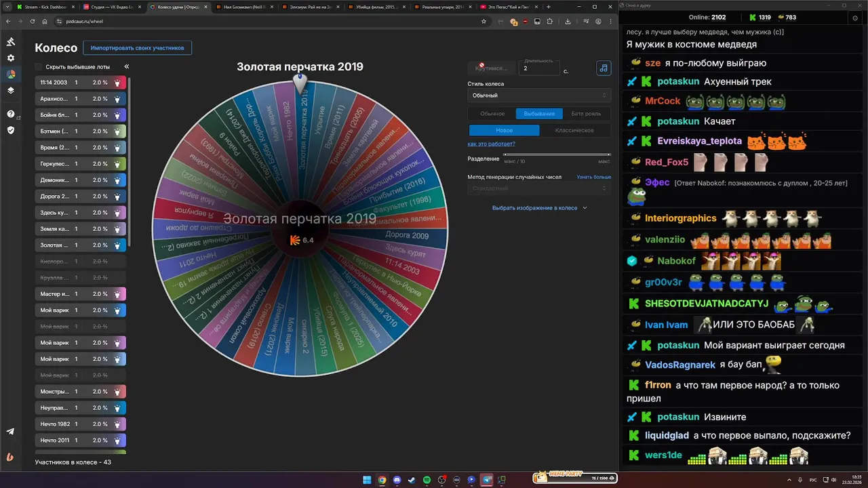
Task: Click the orange logo at sidebar bottom
Action: coord(10,457)
